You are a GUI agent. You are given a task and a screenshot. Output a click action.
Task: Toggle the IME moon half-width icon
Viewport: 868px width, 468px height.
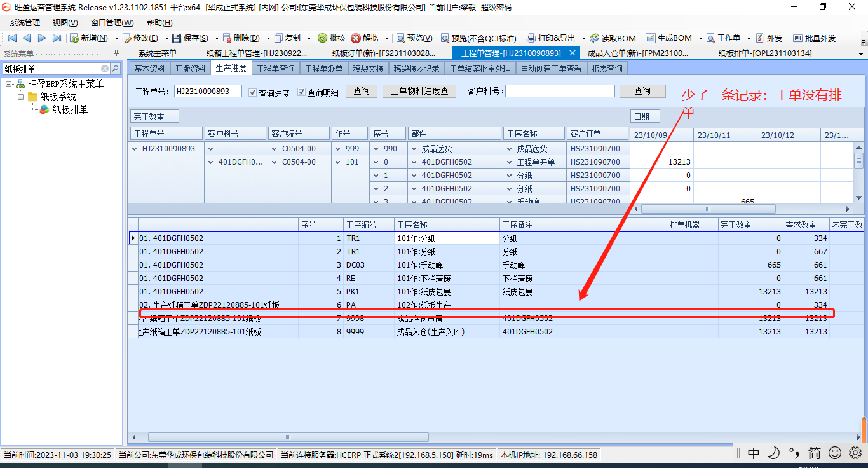coord(774,453)
